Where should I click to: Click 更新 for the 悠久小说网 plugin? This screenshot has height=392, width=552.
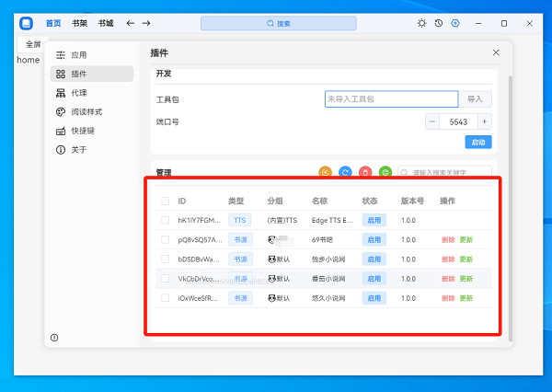coord(466,298)
